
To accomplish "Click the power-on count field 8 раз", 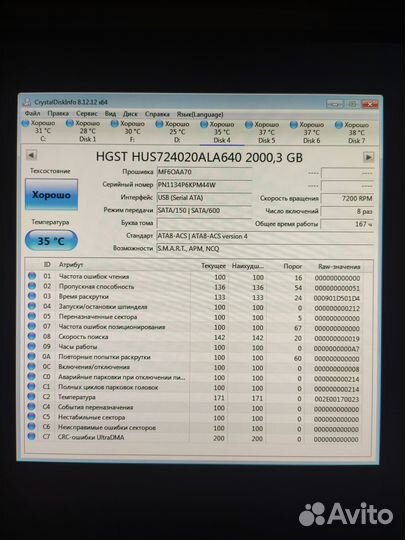I will click(347, 211).
